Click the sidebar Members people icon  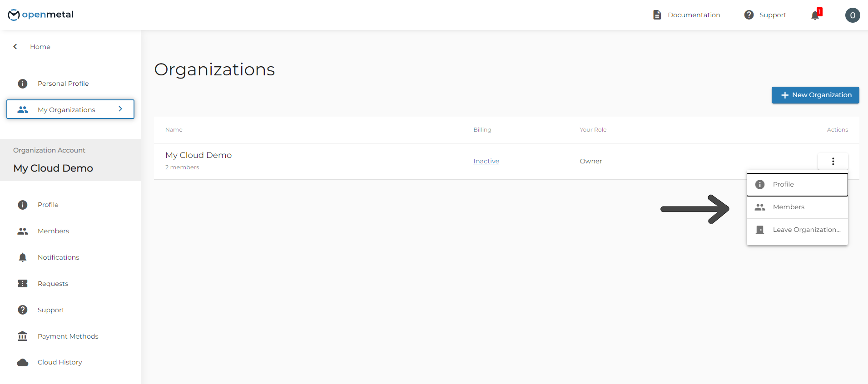(23, 231)
